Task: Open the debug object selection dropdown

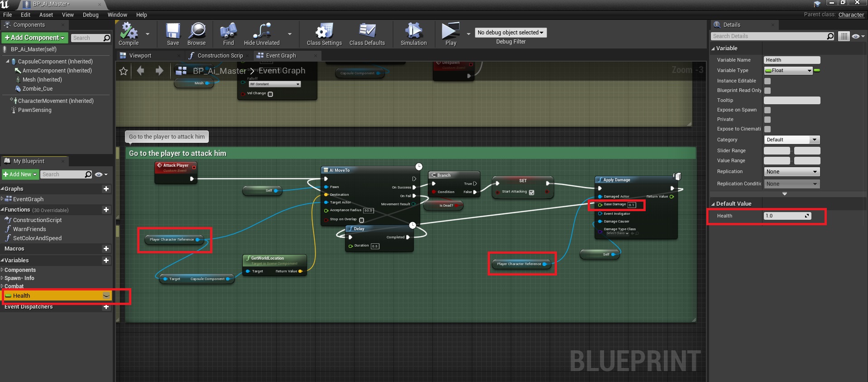Action: point(510,33)
